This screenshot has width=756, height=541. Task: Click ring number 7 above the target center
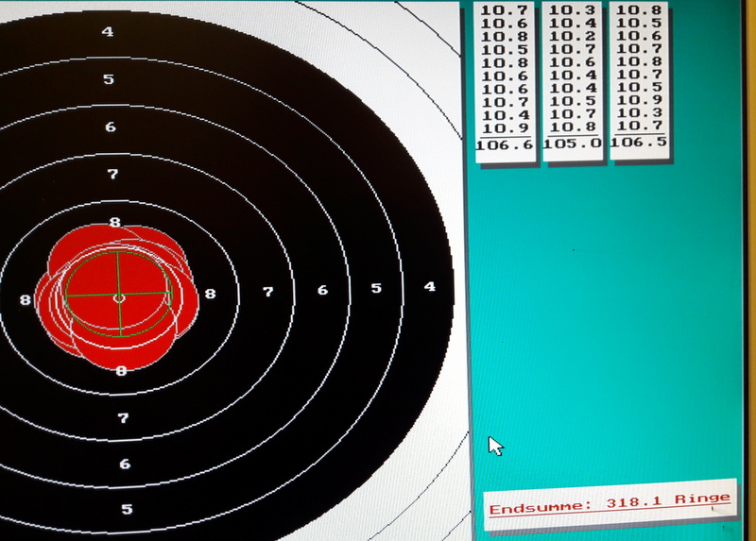pos(112,175)
